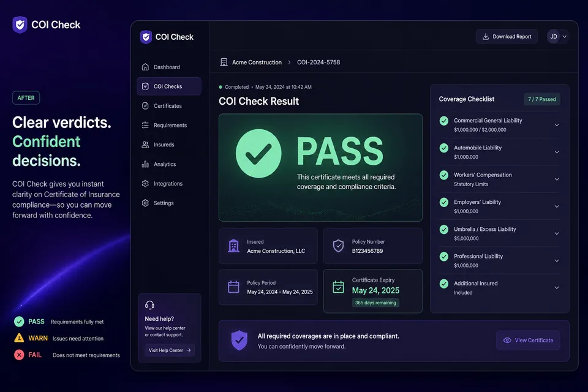Click the Analytics bar chart icon

(146, 164)
